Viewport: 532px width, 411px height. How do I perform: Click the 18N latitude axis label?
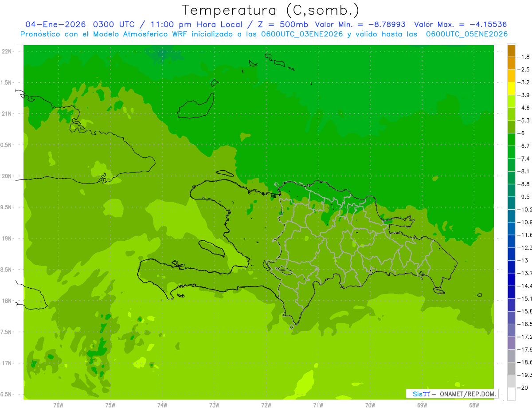[7, 301]
